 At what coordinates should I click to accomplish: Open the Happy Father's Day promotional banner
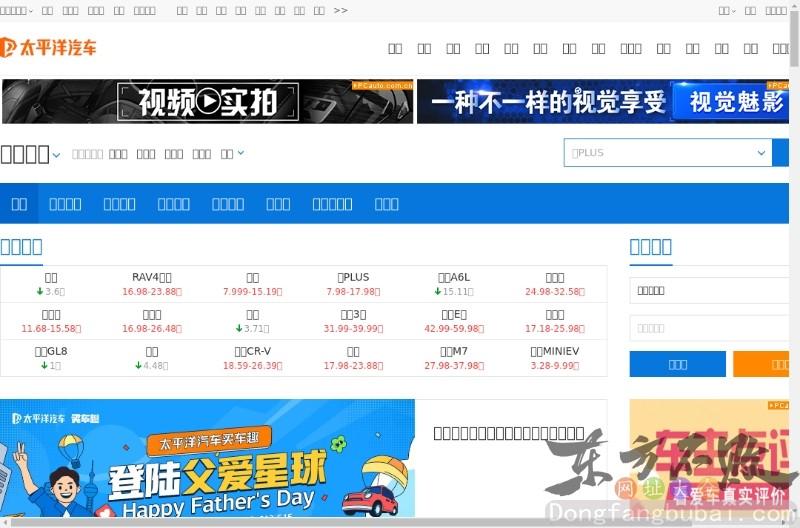[207, 458]
